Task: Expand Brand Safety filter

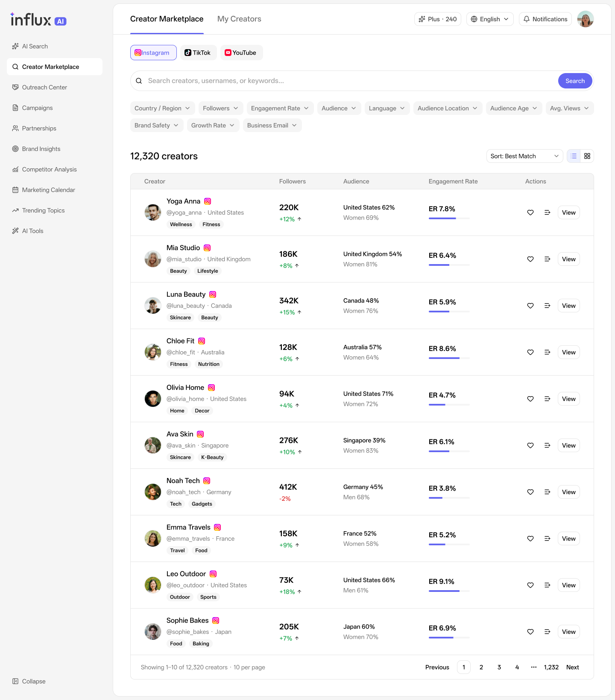Action: (x=157, y=125)
